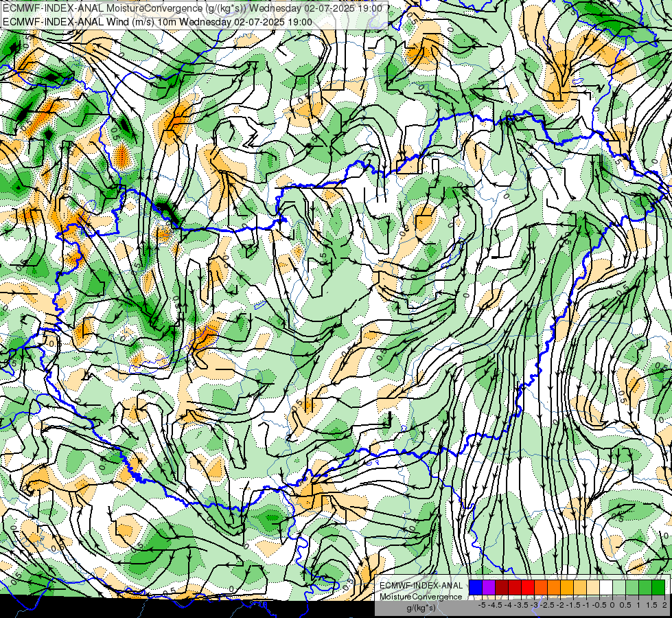Click the dark maroon swatch beside the purple one

pos(502,587)
